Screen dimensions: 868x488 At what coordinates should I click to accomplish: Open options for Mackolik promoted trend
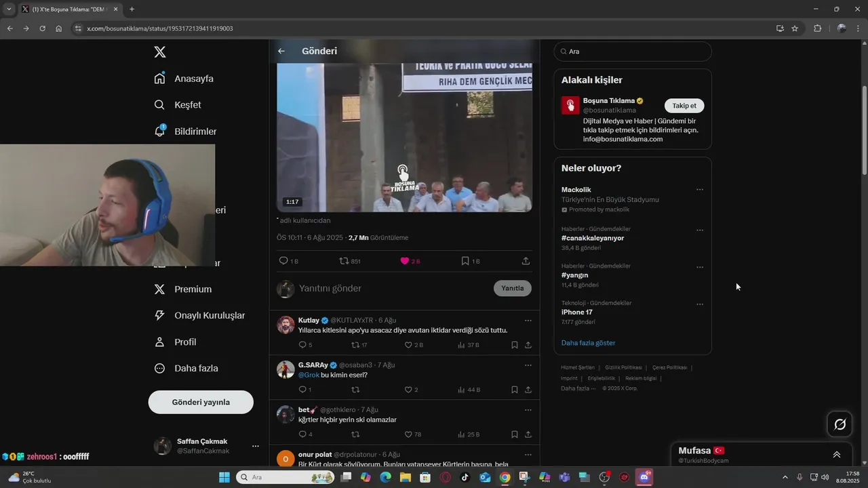coord(700,190)
